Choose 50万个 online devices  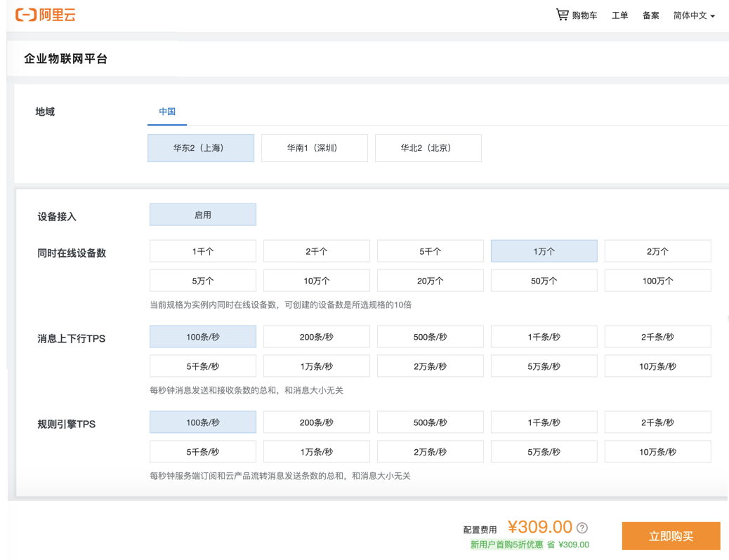[544, 281]
